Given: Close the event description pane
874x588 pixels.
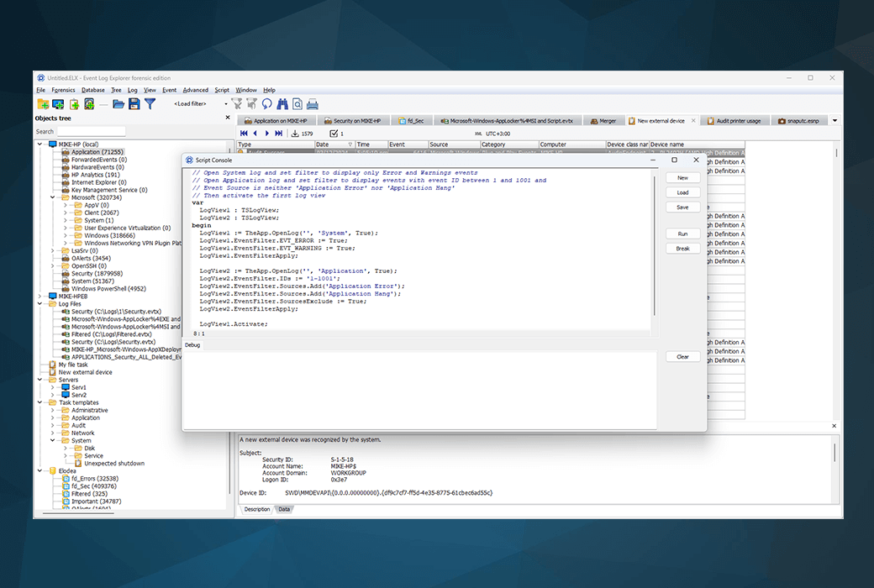Looking at the screenshot, I should coord(834,426).
